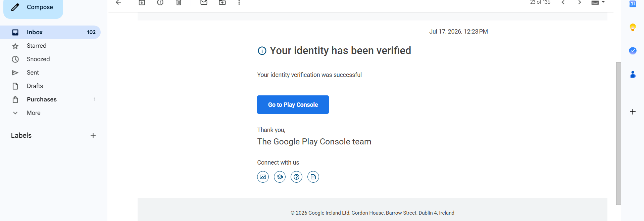Screen dimensions: 644x221
Task: Open Google Tasks side panel
Action: [x=633, y=51]
